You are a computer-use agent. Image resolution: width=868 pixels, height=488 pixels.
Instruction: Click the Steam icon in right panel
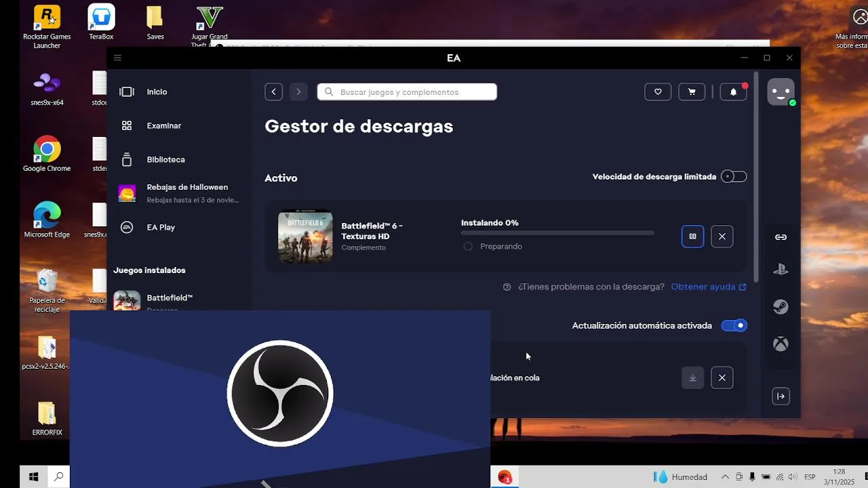(x=781, y=306)
